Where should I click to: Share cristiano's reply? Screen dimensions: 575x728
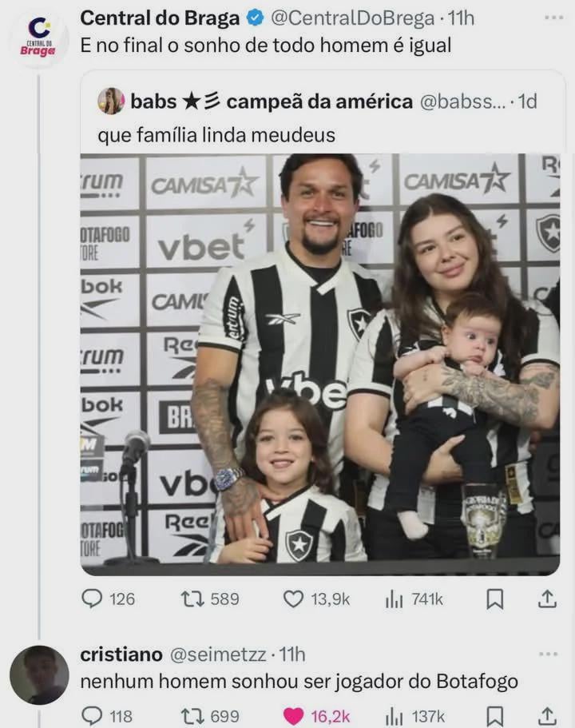click(x=547, y=716)
